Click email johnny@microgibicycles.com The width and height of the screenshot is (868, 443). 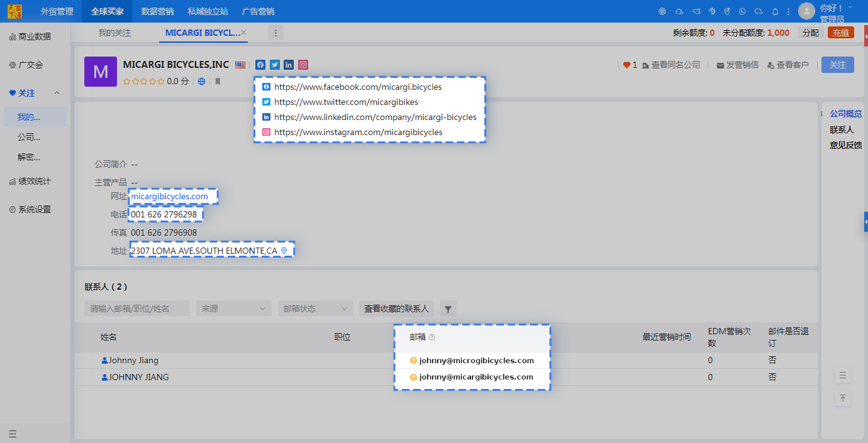click(476, 361)
